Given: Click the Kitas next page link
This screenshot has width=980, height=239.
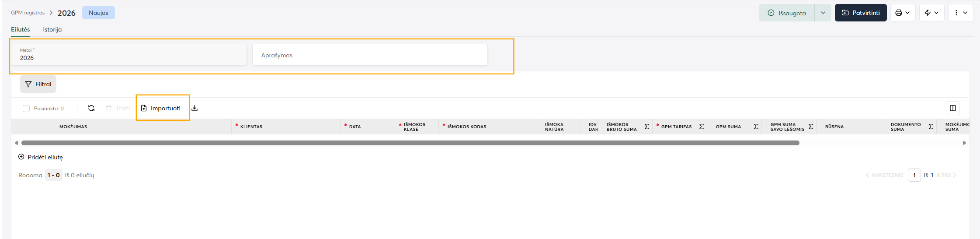Looking at the screenshot, I should click(946, 175).
